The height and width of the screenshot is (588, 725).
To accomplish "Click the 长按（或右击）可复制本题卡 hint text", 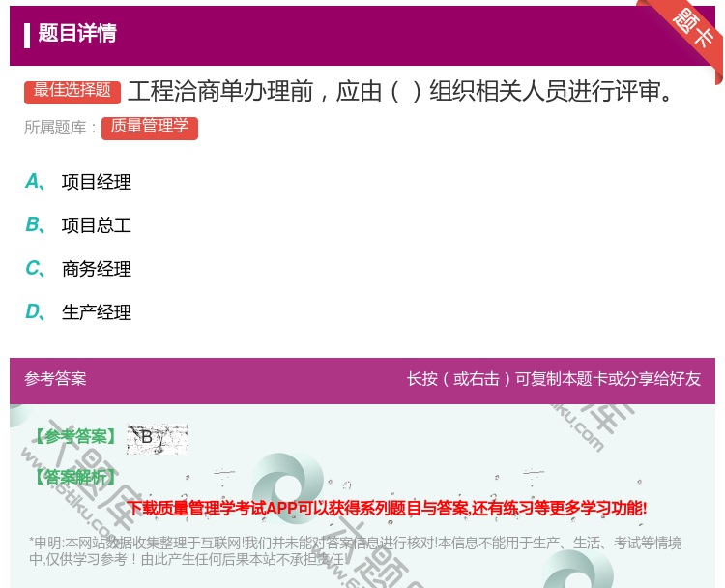I will click(554, 379).
